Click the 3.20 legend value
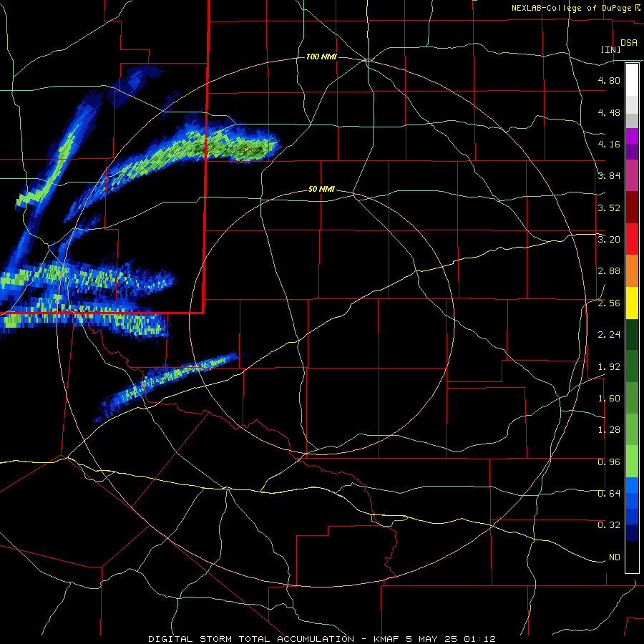The width and height of the screenshot is (644, 644). point(609,240)
